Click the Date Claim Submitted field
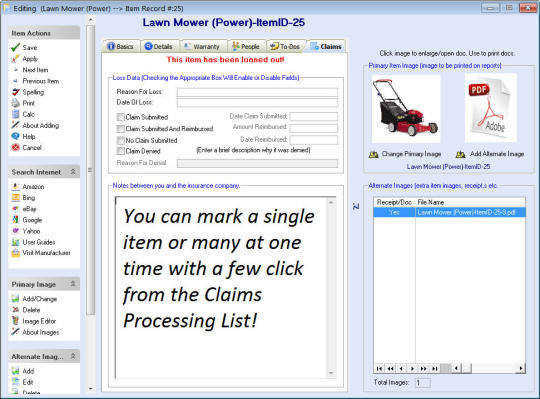This screenshot has width=540, height=399. pos(313,116)
